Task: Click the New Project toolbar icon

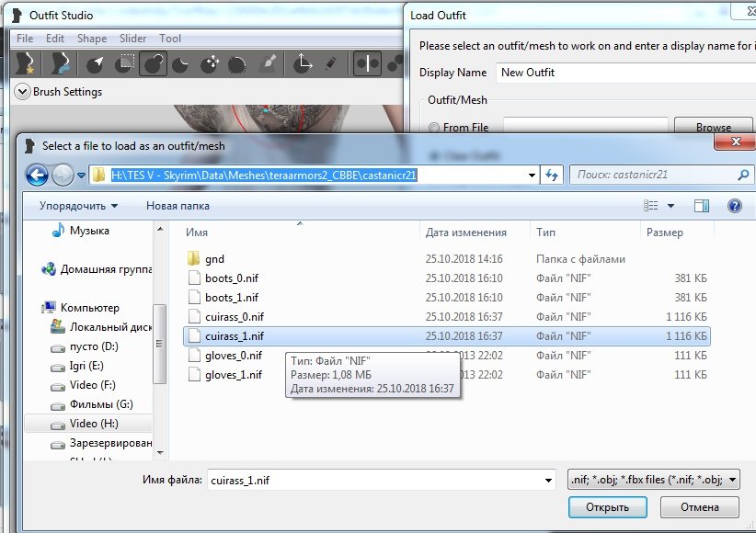Action: [24, 63]
